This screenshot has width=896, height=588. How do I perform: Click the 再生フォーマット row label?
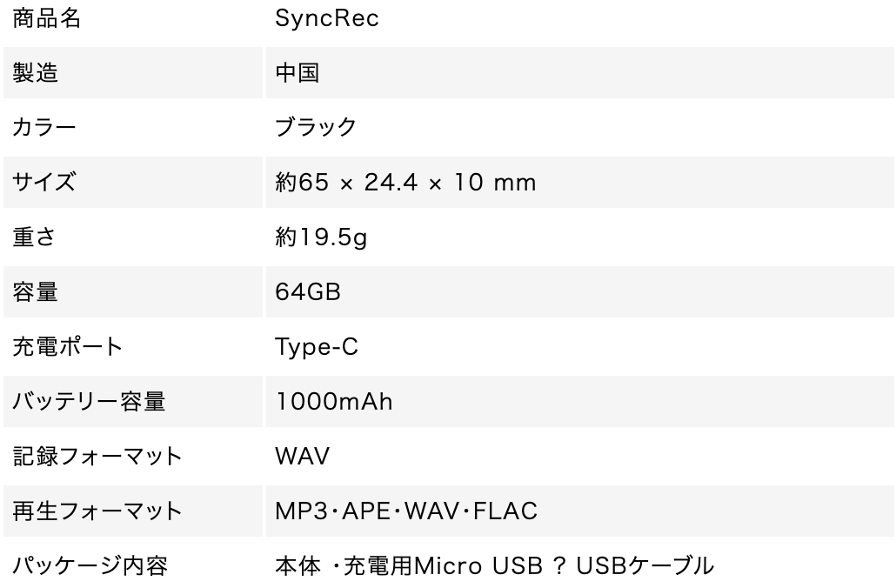(x=97, y=511)
